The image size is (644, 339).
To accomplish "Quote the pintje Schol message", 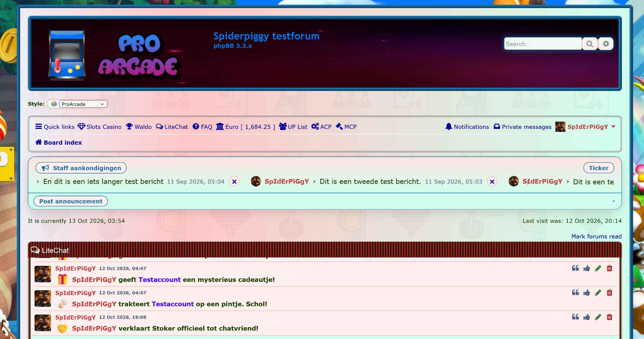I will coord(575,293).
